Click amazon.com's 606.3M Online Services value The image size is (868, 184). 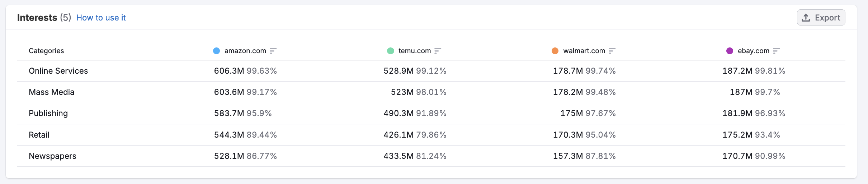click(229, 71)
